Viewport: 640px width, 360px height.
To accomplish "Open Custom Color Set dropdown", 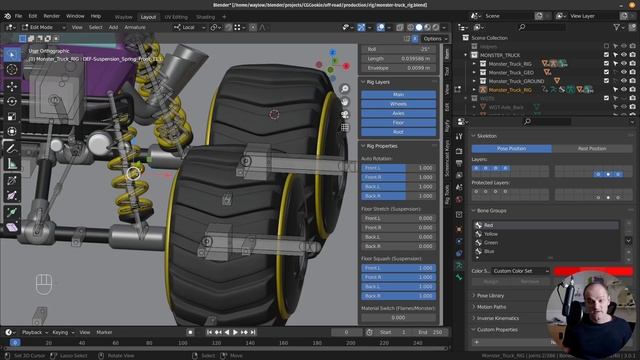I will click(x=521, y=271).
